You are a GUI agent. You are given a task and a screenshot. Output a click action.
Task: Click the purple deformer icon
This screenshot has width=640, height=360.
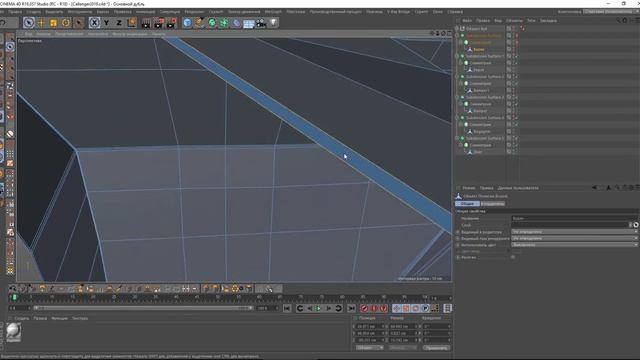[x=236, y=23]
